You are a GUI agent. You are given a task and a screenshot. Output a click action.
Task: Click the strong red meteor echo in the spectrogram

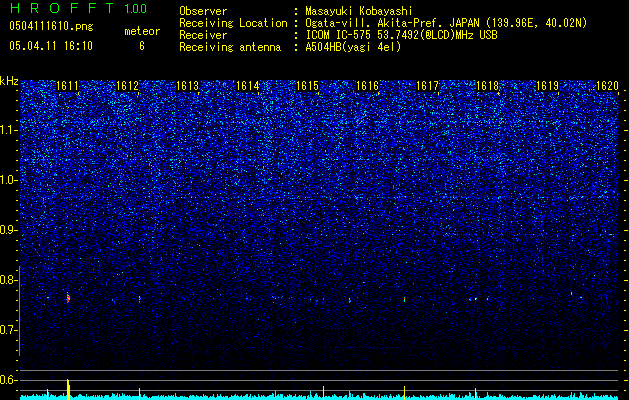pyautogui.click(x=68, y=298)
